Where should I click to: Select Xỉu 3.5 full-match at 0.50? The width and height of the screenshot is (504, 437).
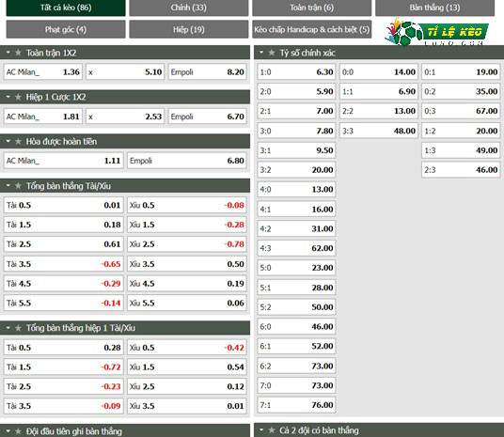click(187, 264)
